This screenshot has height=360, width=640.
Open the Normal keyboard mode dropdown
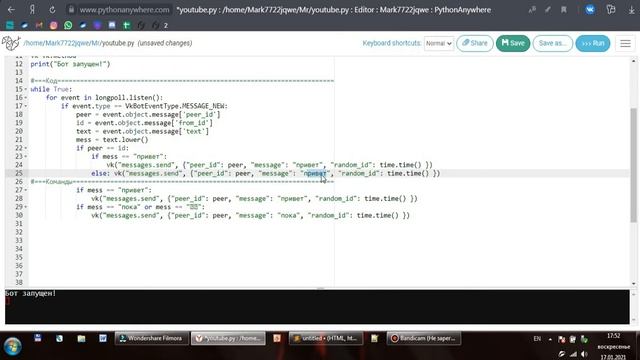[x=439, y=43]
